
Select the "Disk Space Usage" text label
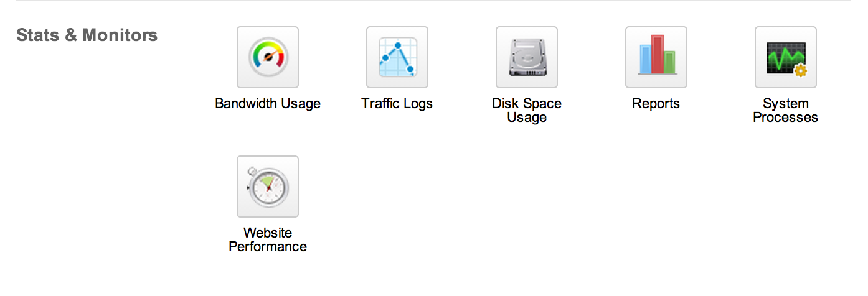click(x=527, y=111)
